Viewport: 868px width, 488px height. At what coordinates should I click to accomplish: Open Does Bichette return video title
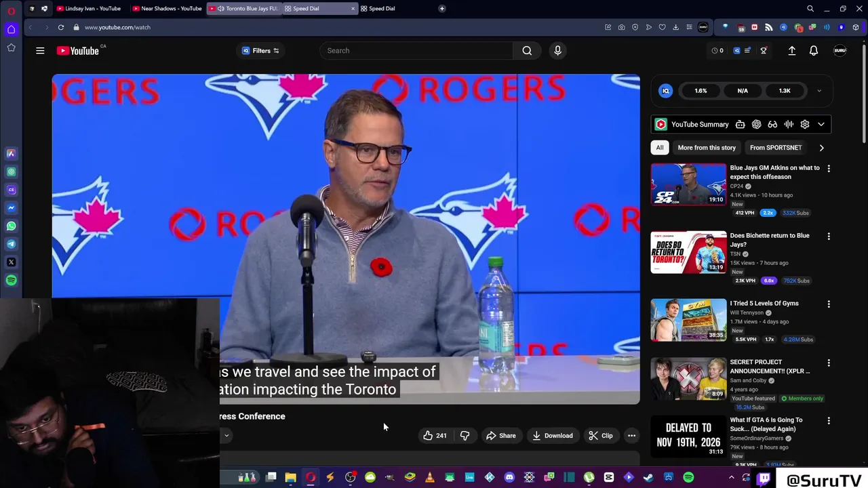(x=770, y=240)
